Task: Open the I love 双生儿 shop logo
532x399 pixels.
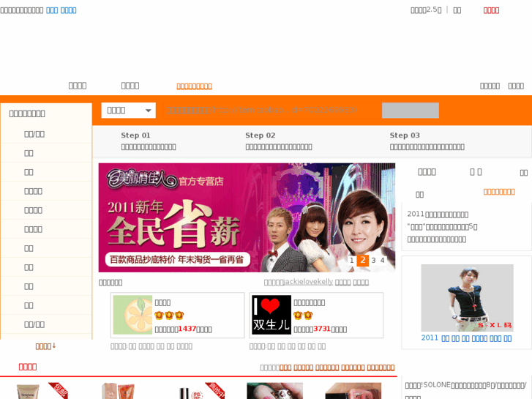Action: click(x=271, y=315)
